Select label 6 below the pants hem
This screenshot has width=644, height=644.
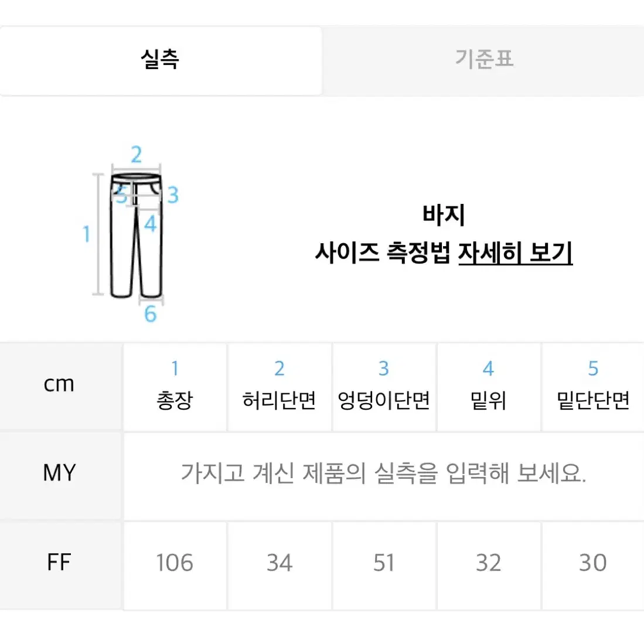pos(151,314)
